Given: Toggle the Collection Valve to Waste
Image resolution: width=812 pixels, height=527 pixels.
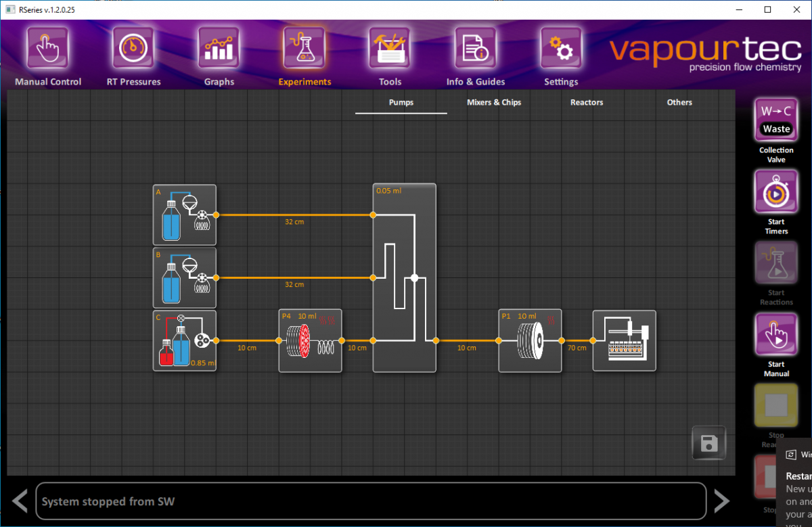Looking at the screenshot, I should (775, 119).
